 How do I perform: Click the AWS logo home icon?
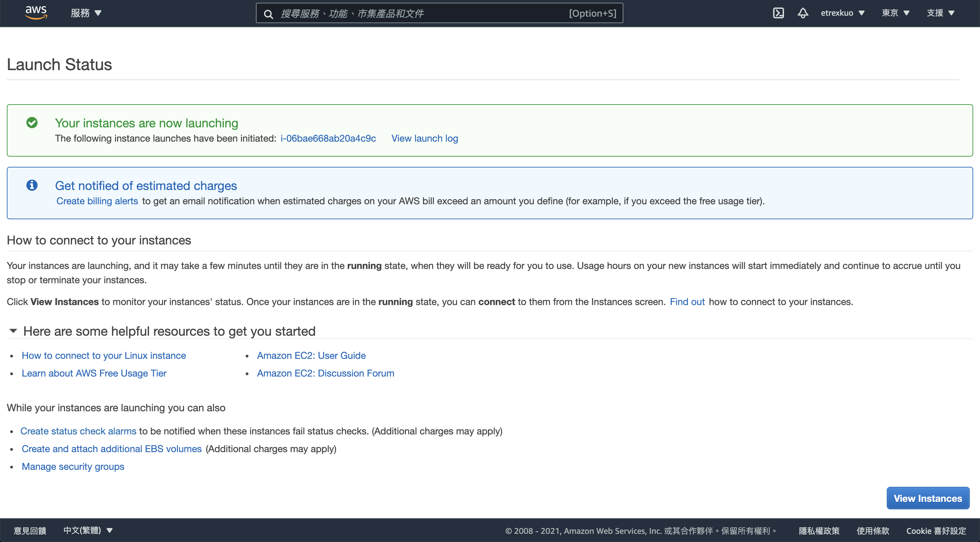(36, 13)
